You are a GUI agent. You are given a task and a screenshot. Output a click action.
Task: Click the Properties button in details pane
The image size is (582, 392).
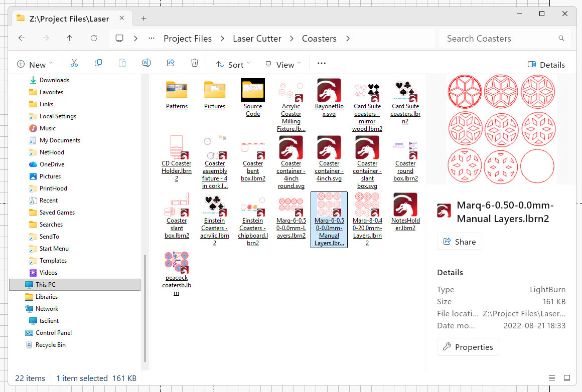[468, 347]
